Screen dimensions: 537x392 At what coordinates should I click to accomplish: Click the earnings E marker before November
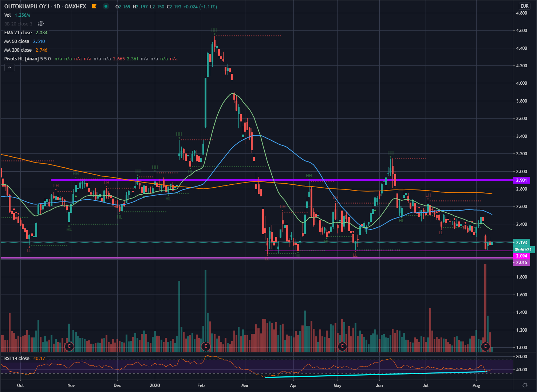[69, 346]
